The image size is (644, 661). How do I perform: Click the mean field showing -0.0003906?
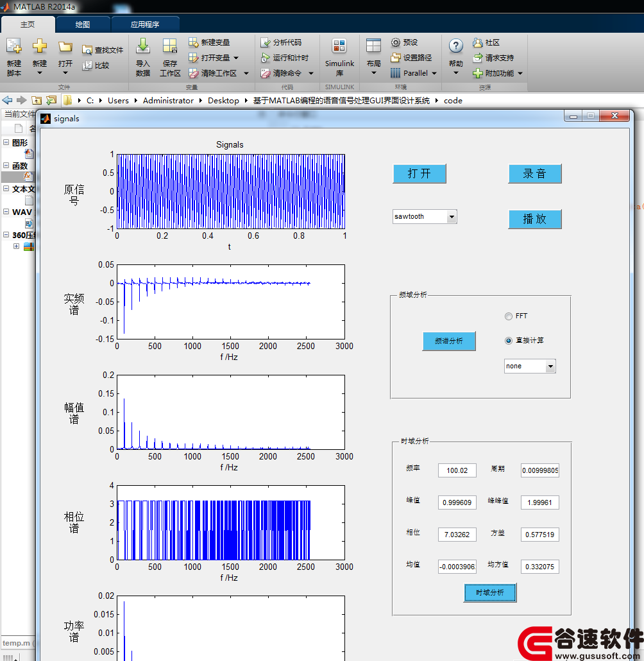coord(457,567)
